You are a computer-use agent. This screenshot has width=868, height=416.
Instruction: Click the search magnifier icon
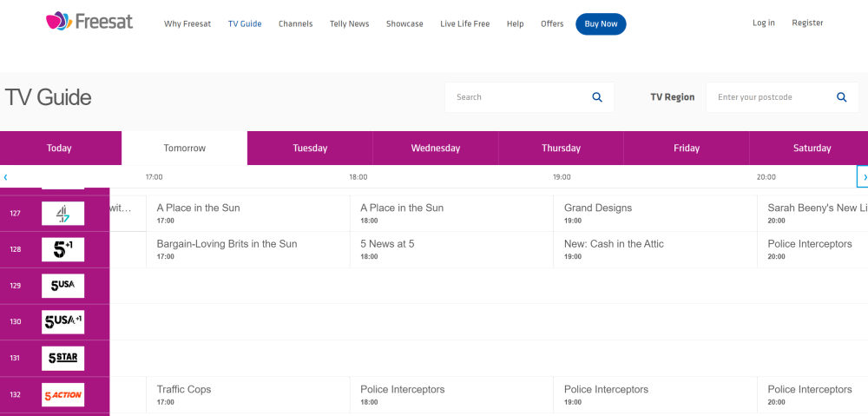(x=597, y=97)
